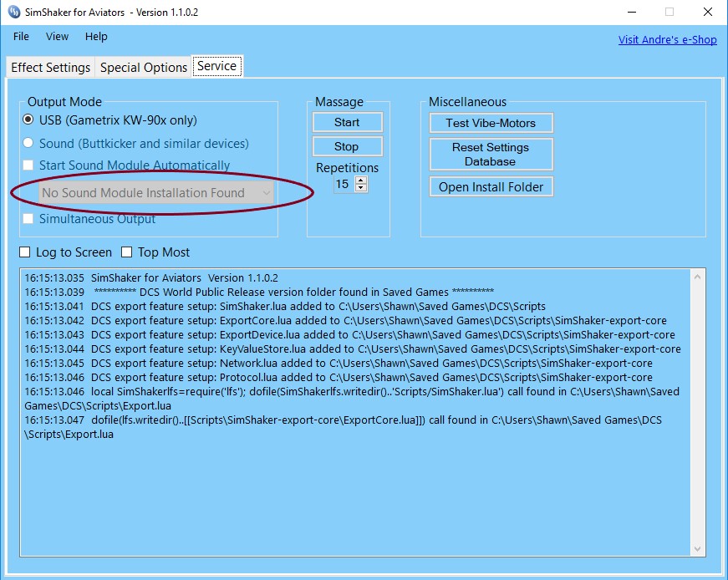
Task: Select the Service tab
Action: coord(216,66)
